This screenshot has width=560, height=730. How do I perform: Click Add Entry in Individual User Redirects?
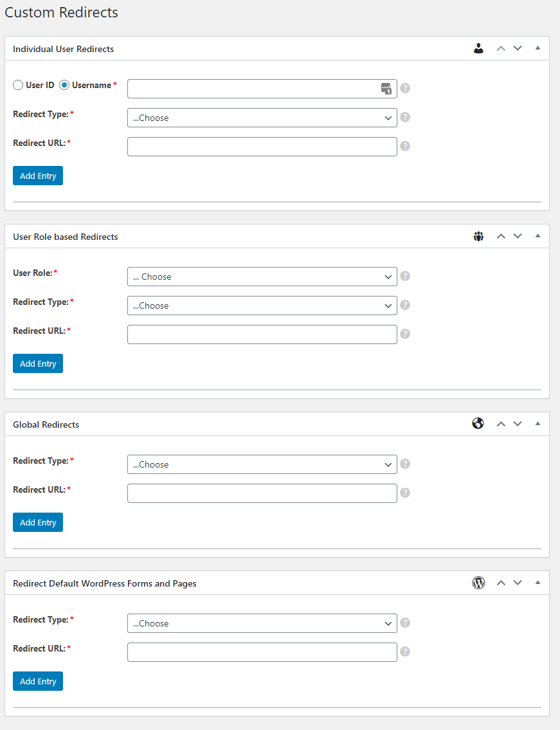[x=38, y=176]
